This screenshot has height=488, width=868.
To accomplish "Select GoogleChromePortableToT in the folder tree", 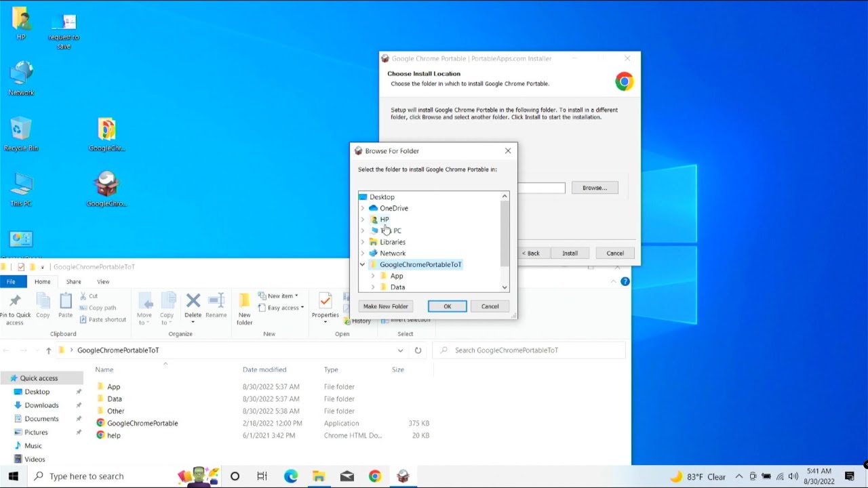I will pyautogui.click(x=420, y=265).
